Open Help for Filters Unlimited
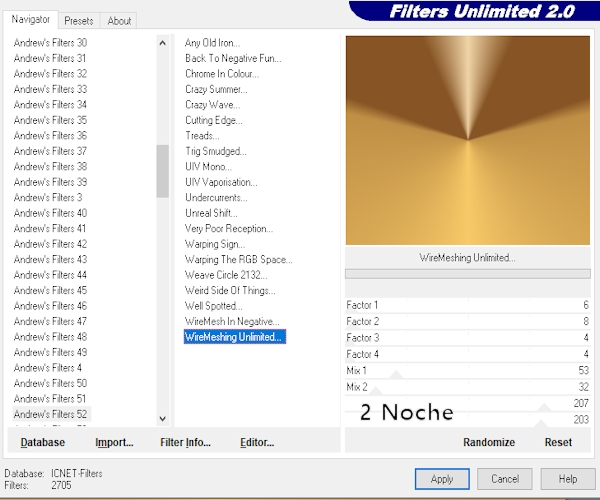The image size is (600, 500). point(567,479)
